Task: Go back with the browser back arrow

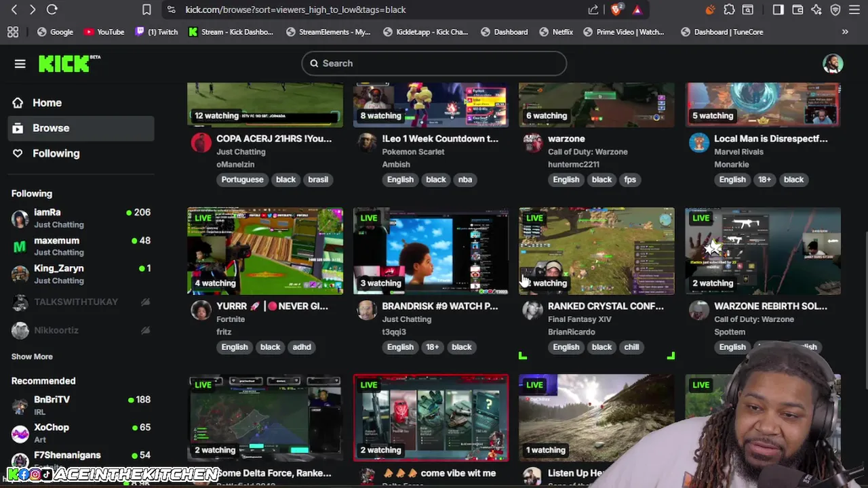Action: pyautogui.click(x=14, y=9)
